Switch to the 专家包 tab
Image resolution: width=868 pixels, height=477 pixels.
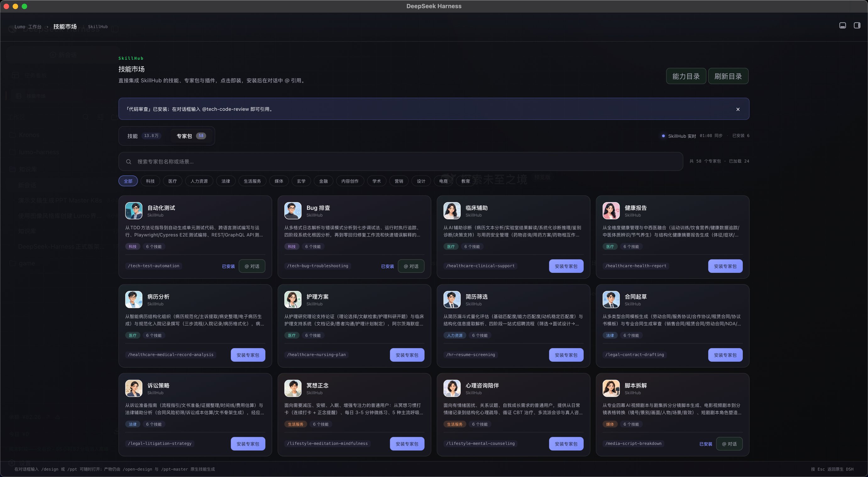coord(191,136)
